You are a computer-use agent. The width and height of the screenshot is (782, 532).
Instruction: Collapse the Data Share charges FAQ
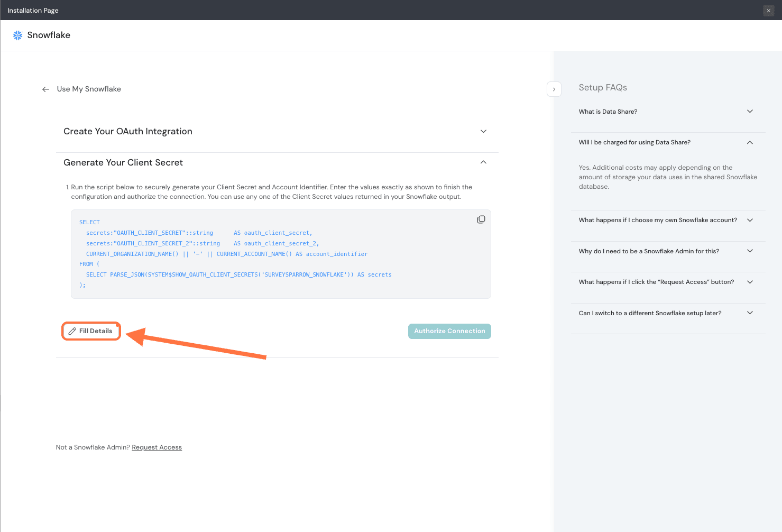[x=749, y=143]
